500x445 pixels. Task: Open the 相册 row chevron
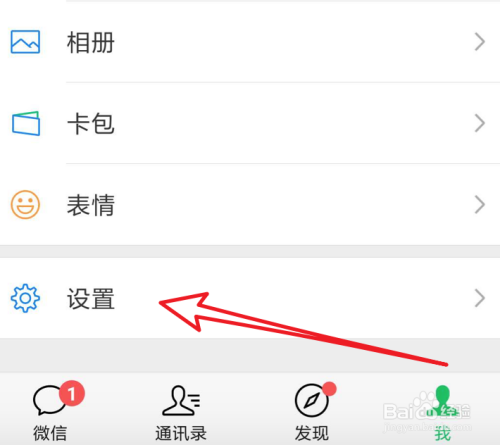480,42
